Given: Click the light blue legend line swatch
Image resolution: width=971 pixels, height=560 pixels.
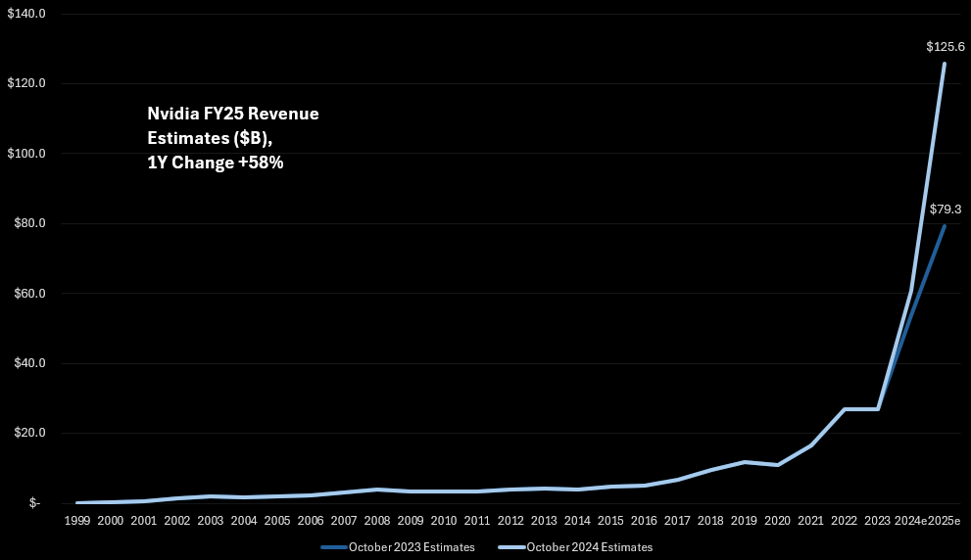Looking at the screenshot, I should point(512,547).
